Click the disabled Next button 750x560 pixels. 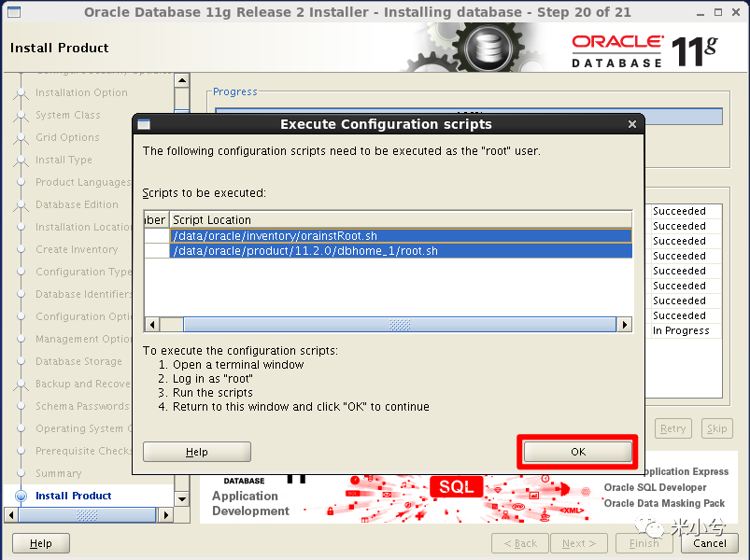tap(579, 543)
